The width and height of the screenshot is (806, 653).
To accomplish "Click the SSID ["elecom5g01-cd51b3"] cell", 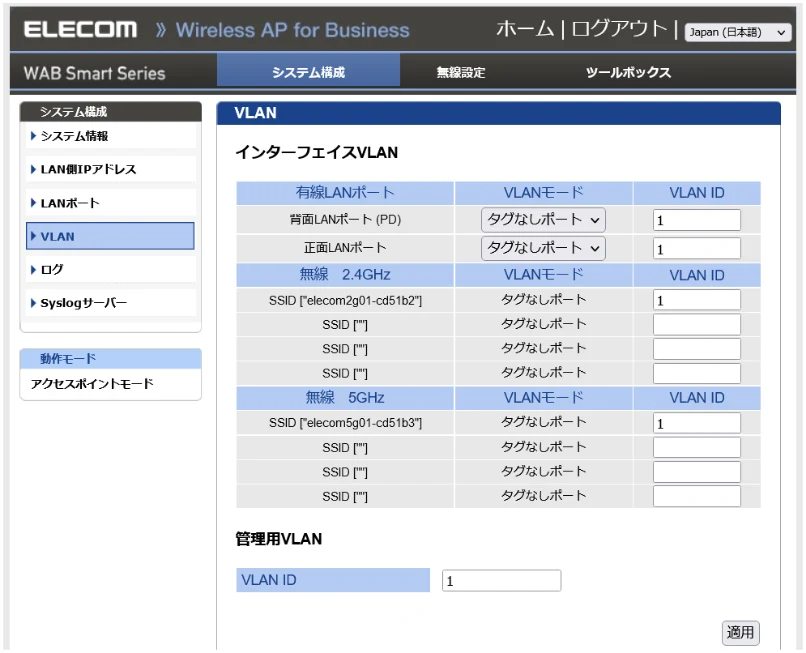I will [x=345, y=423].
